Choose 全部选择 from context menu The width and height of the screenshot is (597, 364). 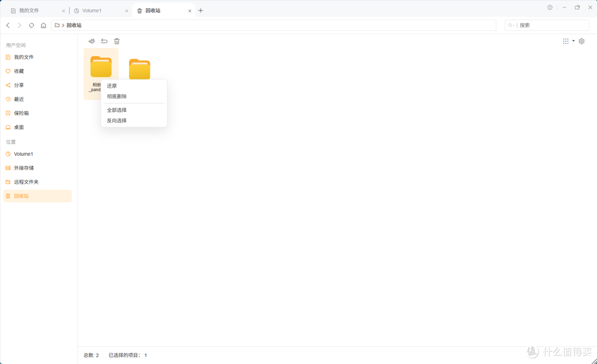pyautogui.click(x=134, y=110)
